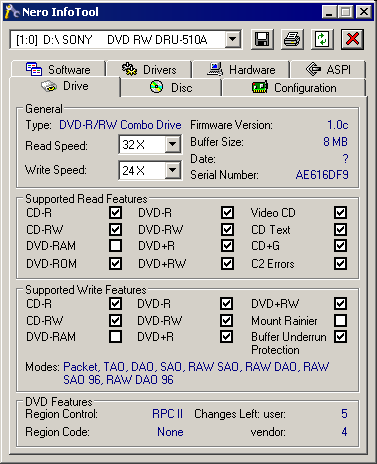377x464 pixels.
Task: Switch to the ASPI tab
Action: (x=328, y=69)
